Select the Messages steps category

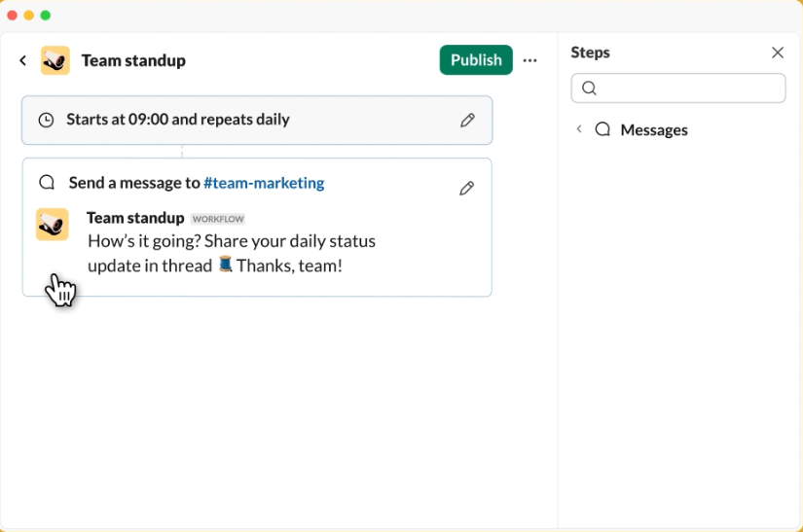coord(654,130)
